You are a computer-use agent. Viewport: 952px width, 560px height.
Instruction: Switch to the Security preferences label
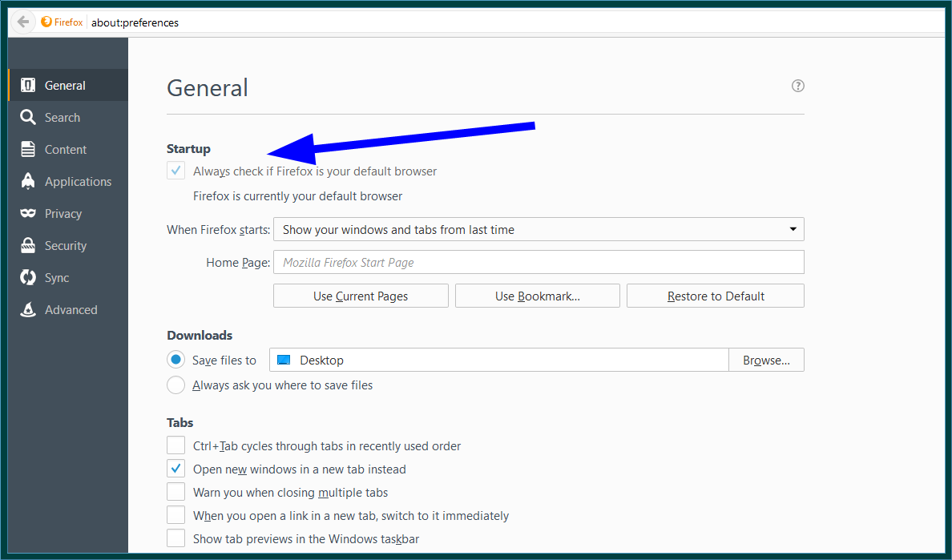(x=66, y=245)
